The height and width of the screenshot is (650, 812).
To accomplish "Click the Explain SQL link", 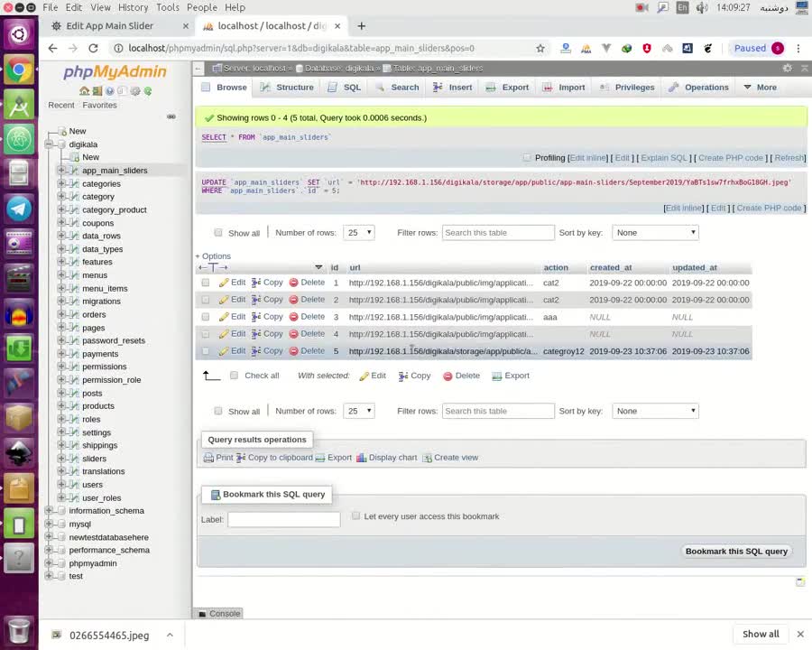I will (x=664, y=158).
